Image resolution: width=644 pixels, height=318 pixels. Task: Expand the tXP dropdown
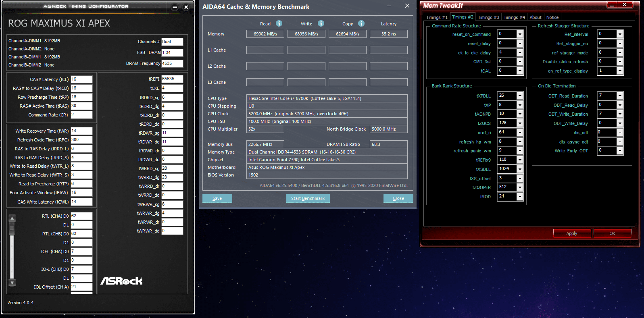520,105
